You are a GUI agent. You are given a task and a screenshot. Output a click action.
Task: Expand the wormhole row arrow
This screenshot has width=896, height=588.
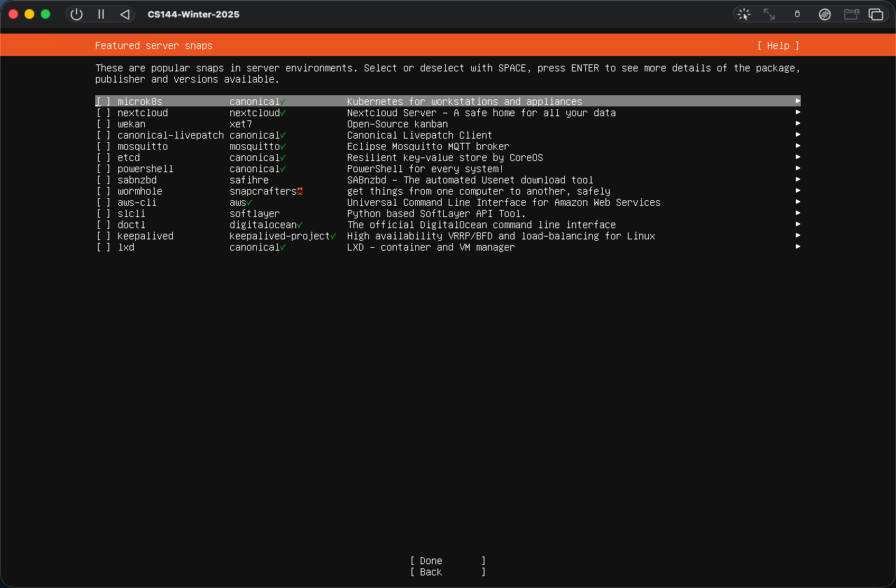(x=798, y=191)
